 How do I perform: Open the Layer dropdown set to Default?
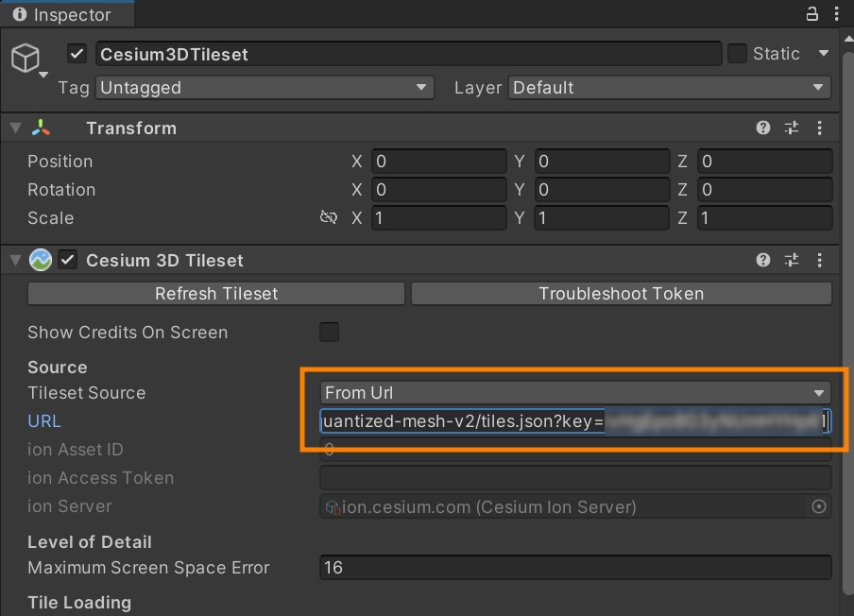pyautogui.click(x=669, y=88)
